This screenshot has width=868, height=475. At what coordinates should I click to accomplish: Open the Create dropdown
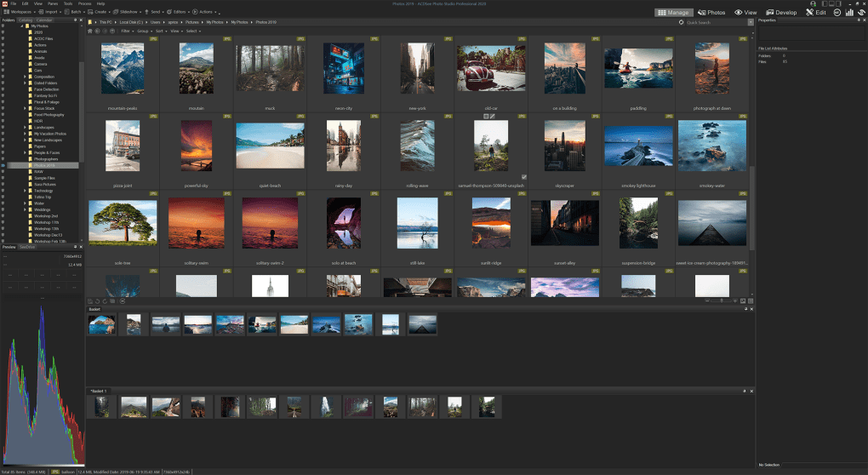(99, 12)
